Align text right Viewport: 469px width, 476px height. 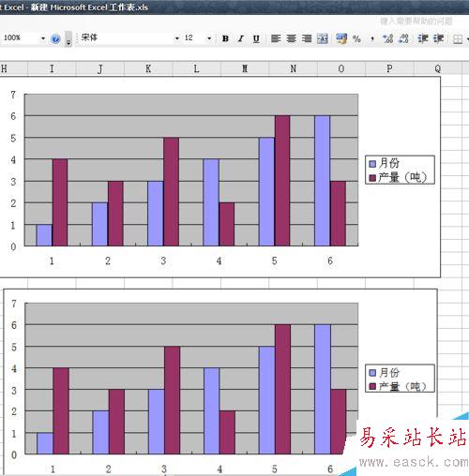pyautogui.click(x=307, y=38)
